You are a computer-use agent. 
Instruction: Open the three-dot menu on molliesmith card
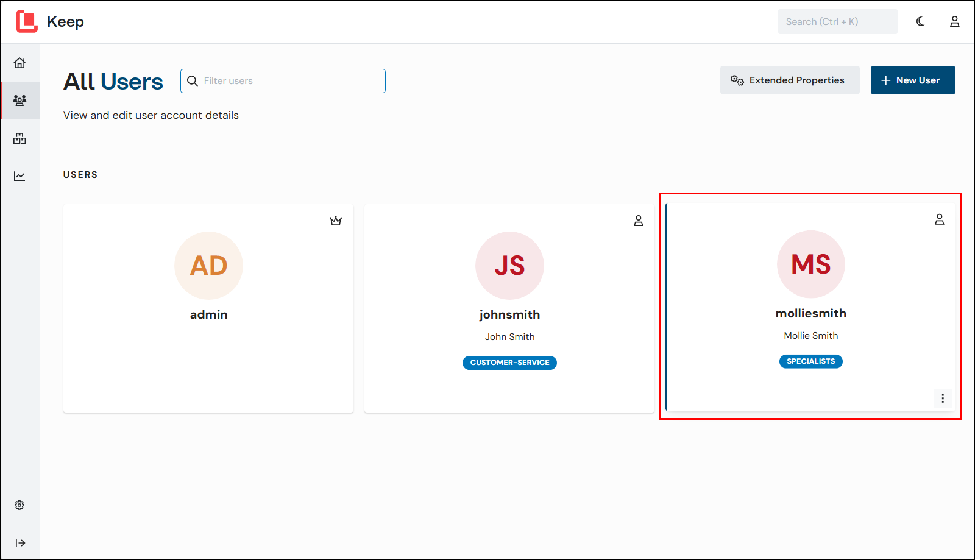point(943,399)
